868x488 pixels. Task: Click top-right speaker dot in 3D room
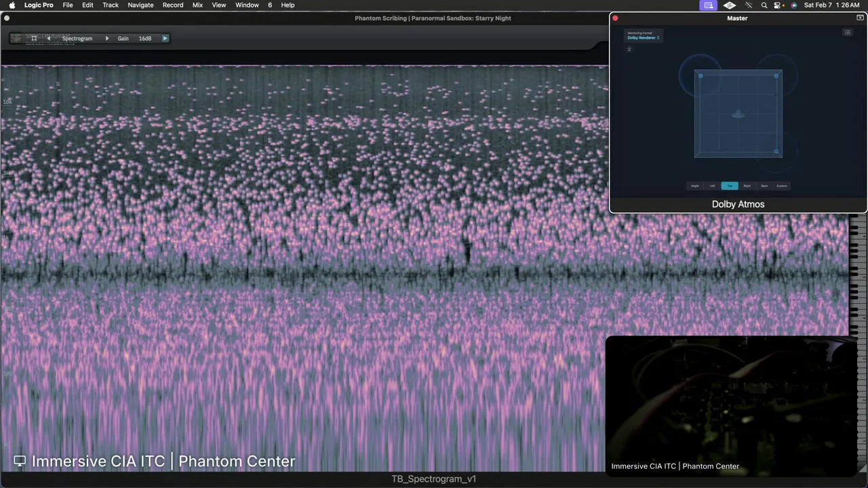[776, 76]
